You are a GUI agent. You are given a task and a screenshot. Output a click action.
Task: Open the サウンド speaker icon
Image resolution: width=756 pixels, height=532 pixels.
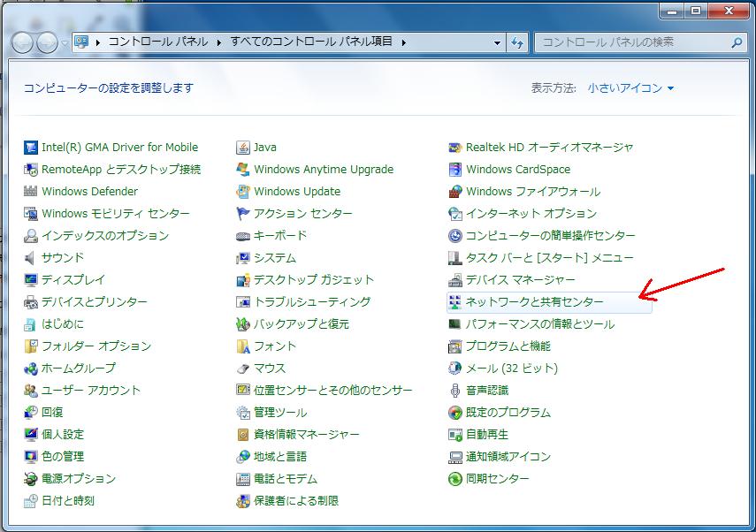pyautogui.click(x=31, y=258)
